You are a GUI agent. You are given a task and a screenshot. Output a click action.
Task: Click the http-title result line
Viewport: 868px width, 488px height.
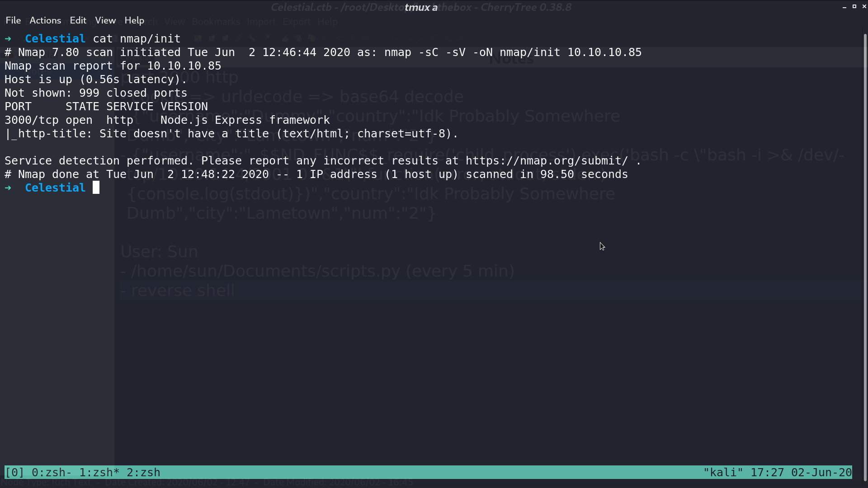click(x=231, y=134)
